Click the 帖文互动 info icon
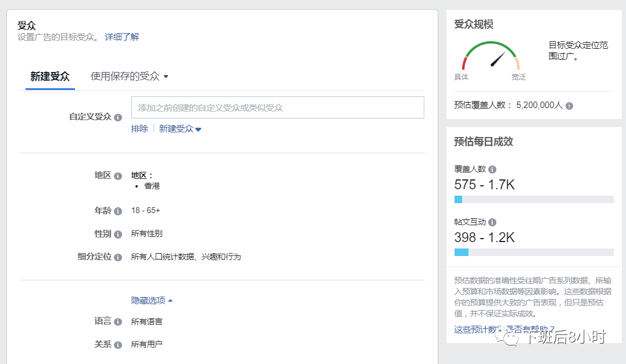Viewport: 626px width, 364px height. [492, 222]
